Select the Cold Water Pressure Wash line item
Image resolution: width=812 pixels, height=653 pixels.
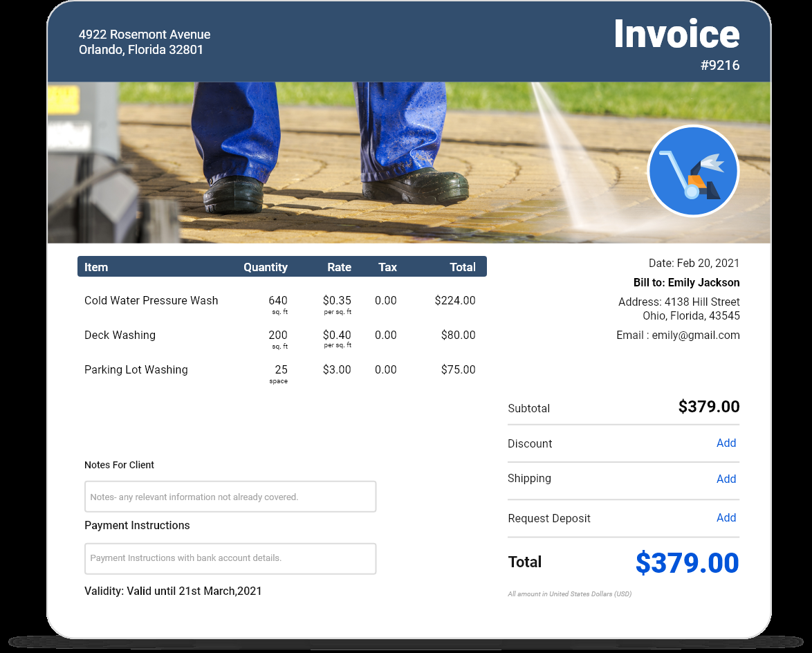(150, 300)
